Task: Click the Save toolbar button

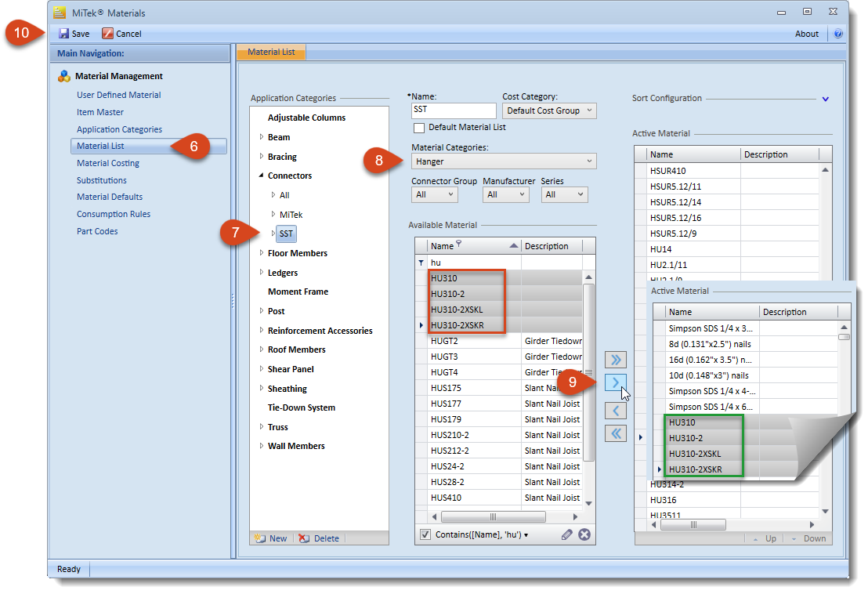Action: 74,34
